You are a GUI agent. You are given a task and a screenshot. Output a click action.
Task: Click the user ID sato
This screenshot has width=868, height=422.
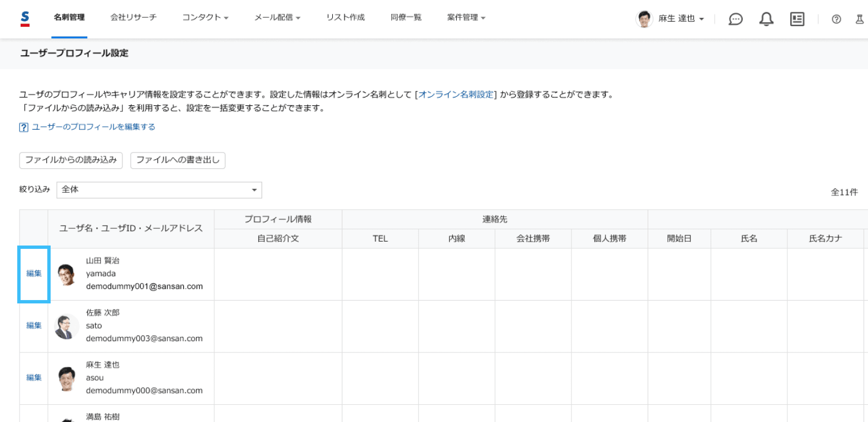94,326
